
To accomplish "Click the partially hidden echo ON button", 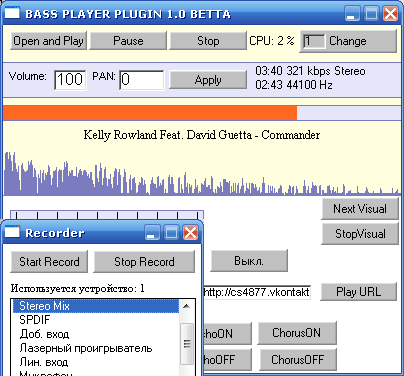I will coord(227,333).
